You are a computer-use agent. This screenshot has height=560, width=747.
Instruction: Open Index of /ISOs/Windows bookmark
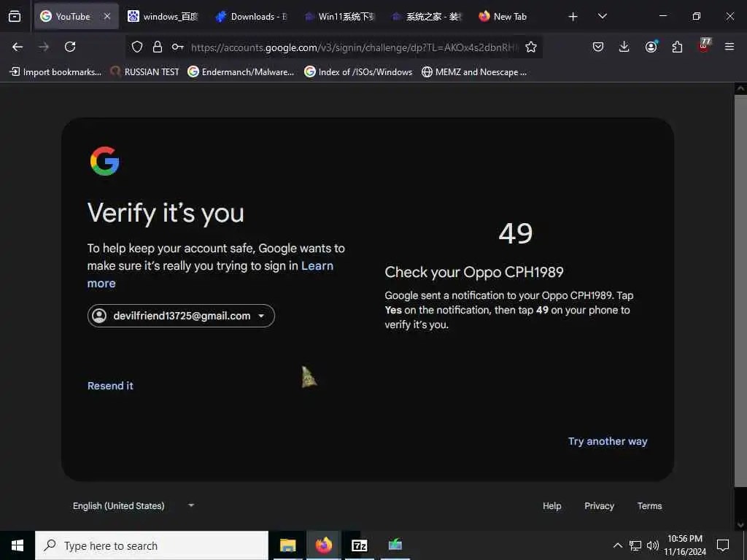click(358, 72)
